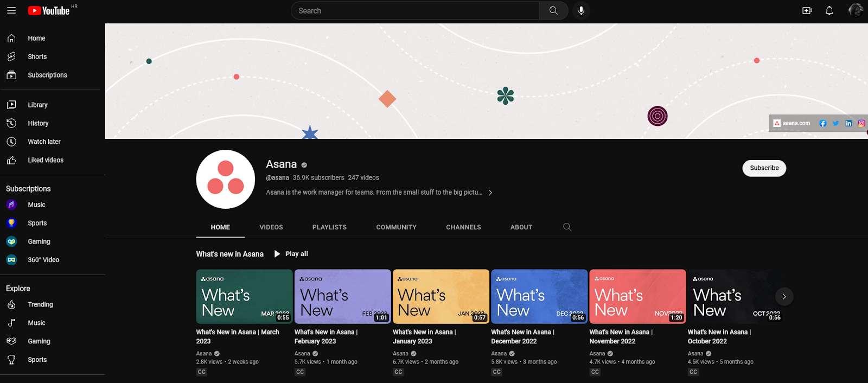Open the hamburger guide menu
This screenshot has width=868, height=383.
11,10
